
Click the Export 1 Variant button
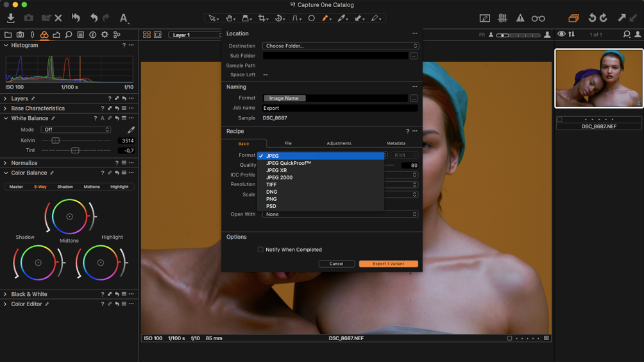click(x=388, y=264)
